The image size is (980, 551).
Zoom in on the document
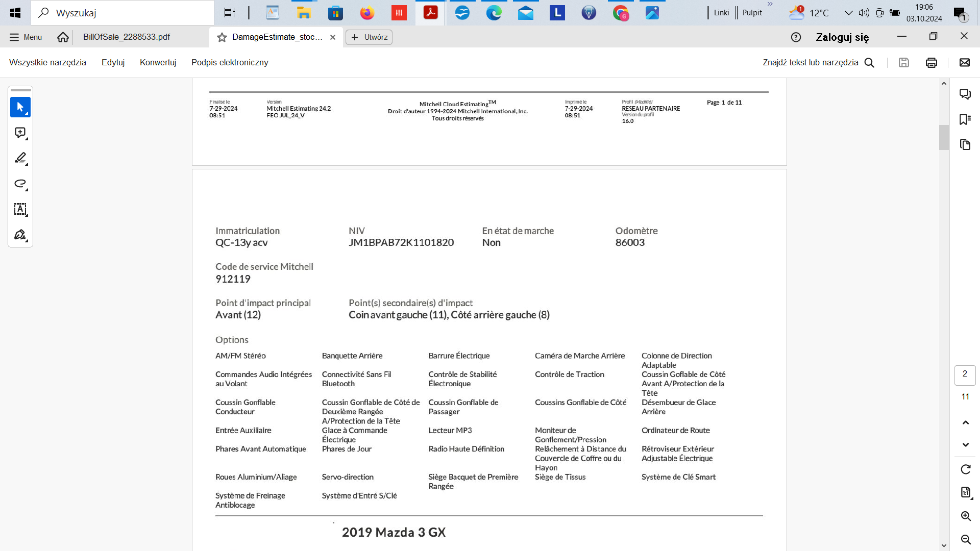point(965,516)
